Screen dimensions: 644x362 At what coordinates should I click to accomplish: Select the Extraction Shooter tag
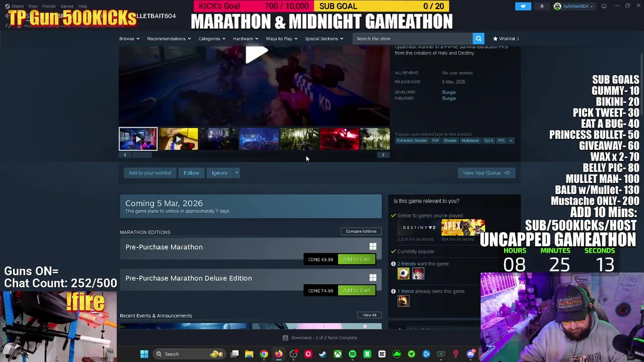pyautogui.click(x=412, y=141)
